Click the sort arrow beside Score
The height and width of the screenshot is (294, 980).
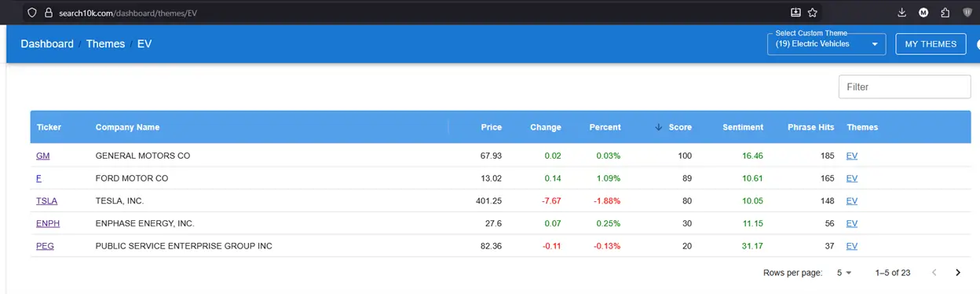pyautogui.click(x=658, y=127)
